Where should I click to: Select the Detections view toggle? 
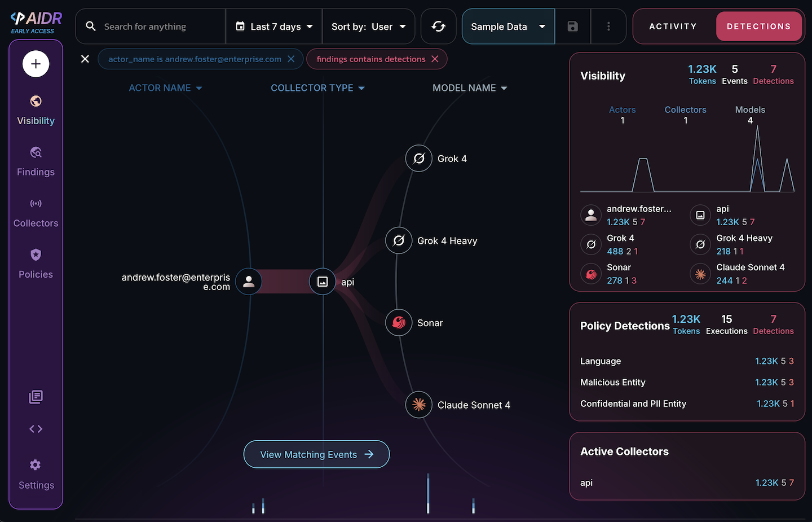[x=758, y=27]
